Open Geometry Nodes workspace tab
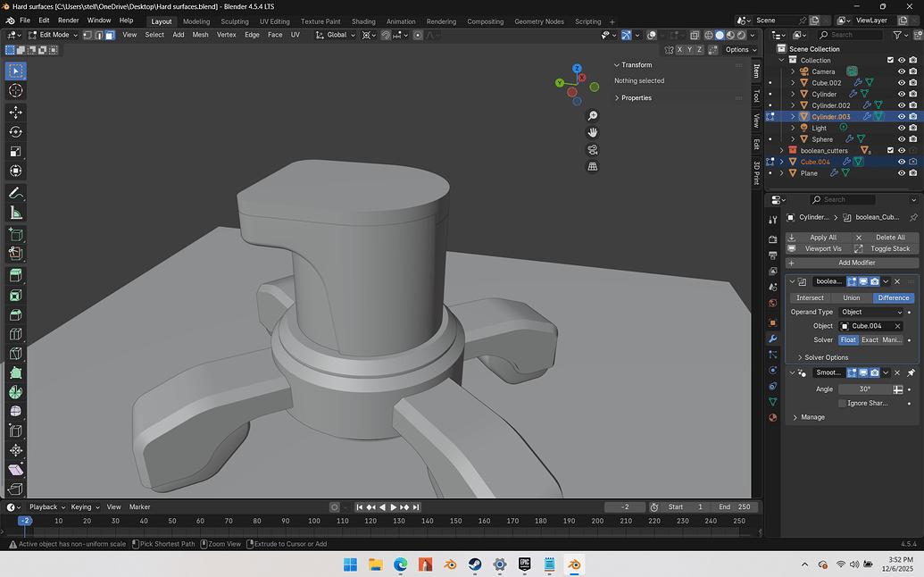924x577 pixels. (538, 21)
